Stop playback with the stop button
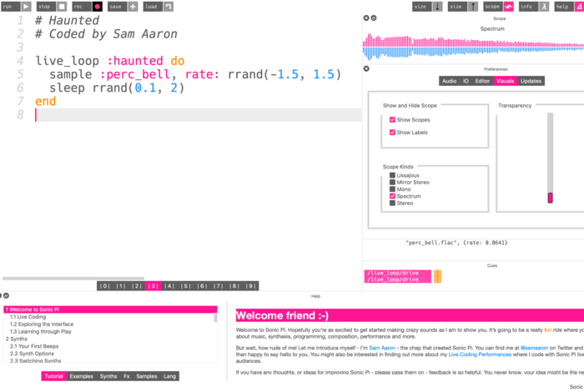The height and width of the screenshot is (392, 584). pyautogui.click(x=52, y=7)
